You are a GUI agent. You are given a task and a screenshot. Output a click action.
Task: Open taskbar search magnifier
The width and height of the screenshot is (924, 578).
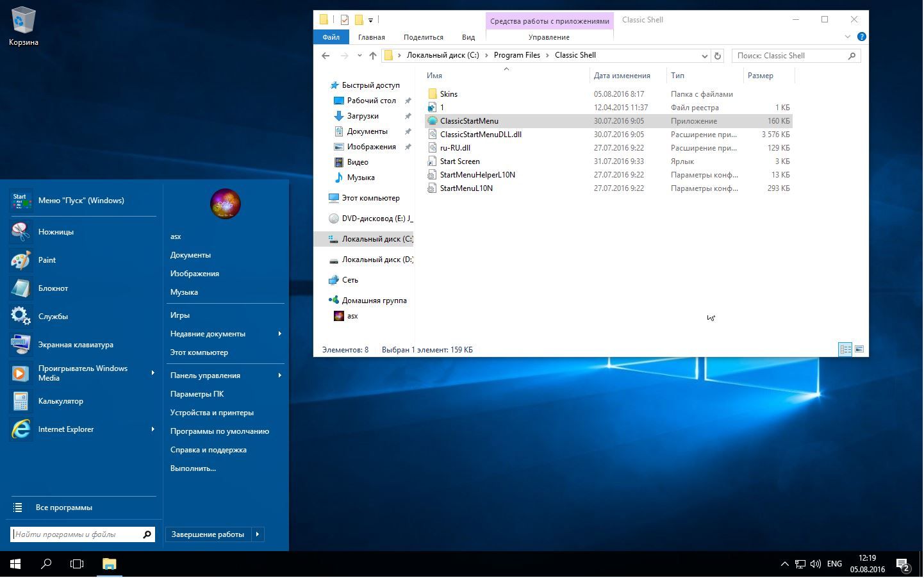pos(46,564)
